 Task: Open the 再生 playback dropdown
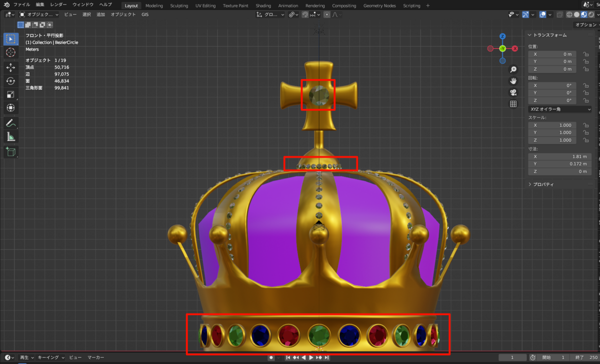(x=26, y=357)
